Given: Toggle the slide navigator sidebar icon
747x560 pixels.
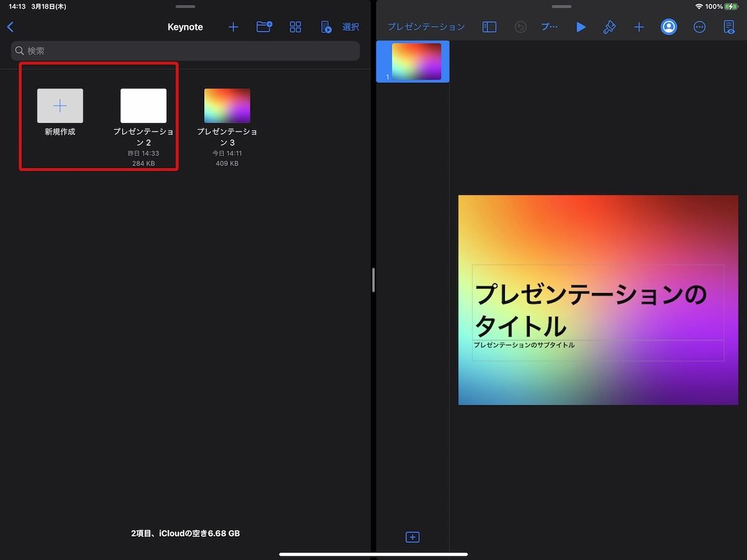Looking at the screenshot, I should tap(490, 27).
